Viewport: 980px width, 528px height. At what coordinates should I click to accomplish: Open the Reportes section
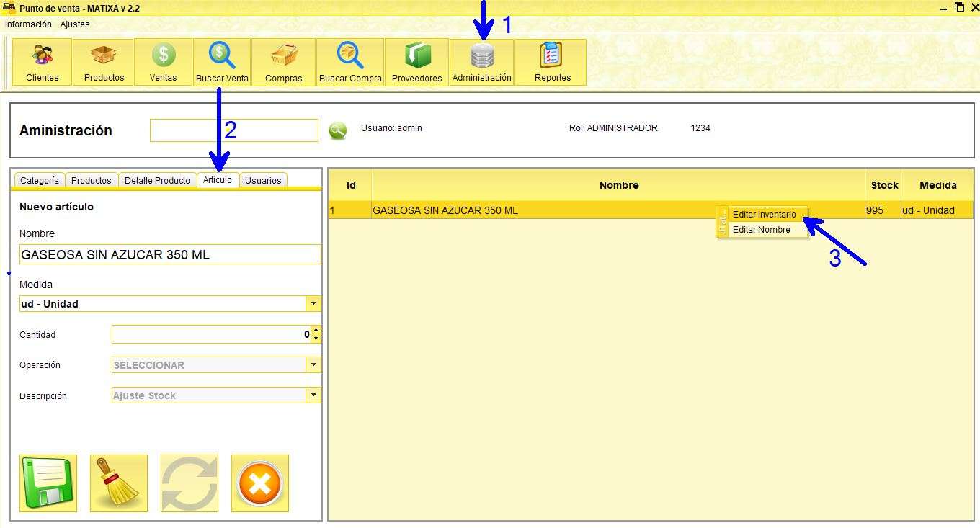pos(550,61)
